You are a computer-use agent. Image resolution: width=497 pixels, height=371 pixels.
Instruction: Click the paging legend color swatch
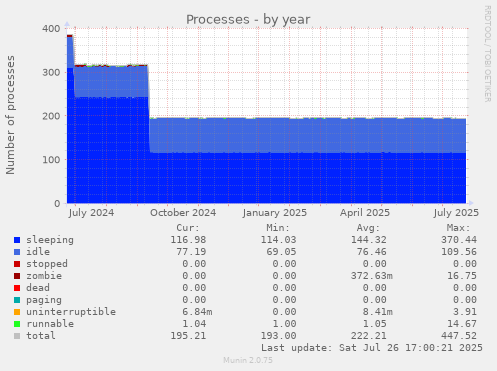(x=17, y=300)
